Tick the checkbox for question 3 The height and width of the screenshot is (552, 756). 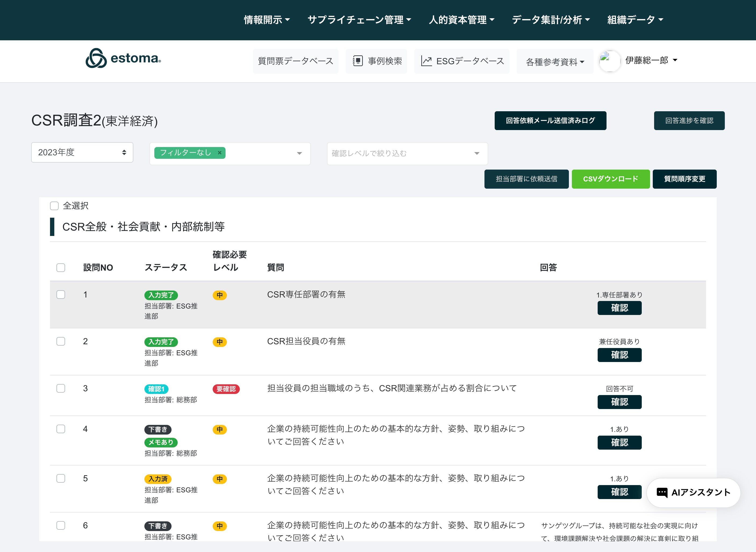click(x=61, y=388)
